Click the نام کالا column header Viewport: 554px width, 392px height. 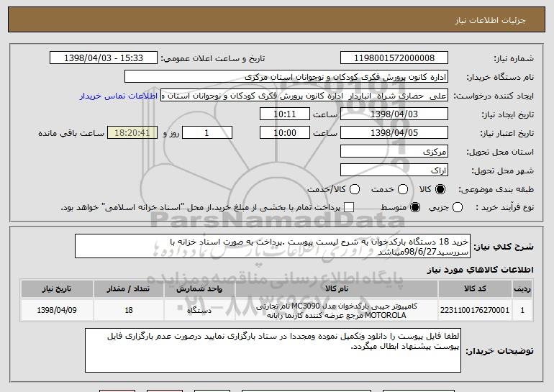click(x=337, y=289)
